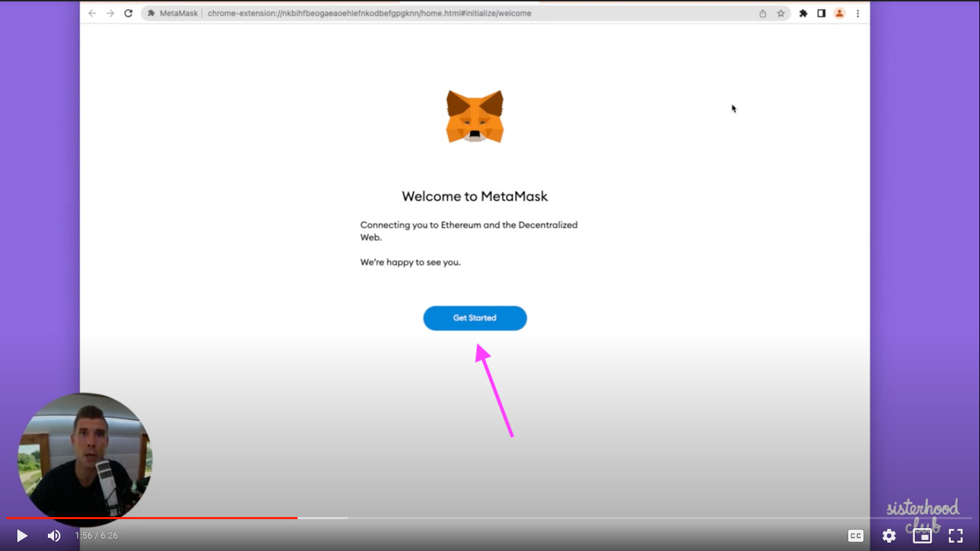Click the 1:56 / 6:26 time display
Screen dimensions: 980x551
tap(96, 536)
